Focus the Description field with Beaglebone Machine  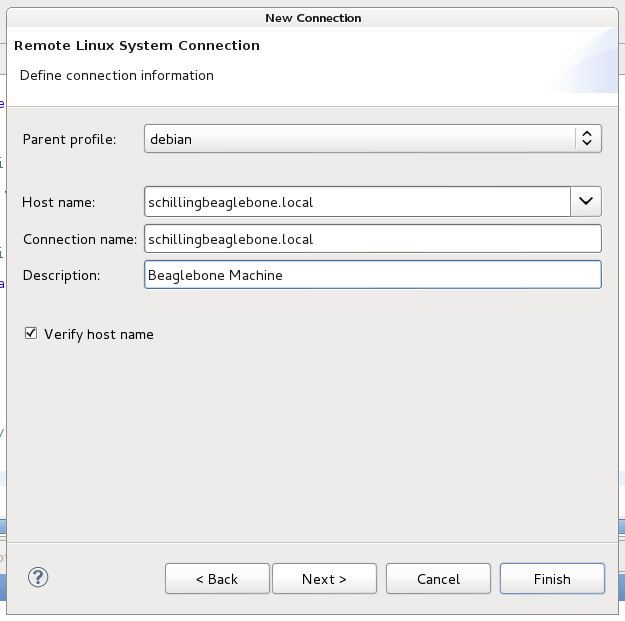(x=373, y=275)
